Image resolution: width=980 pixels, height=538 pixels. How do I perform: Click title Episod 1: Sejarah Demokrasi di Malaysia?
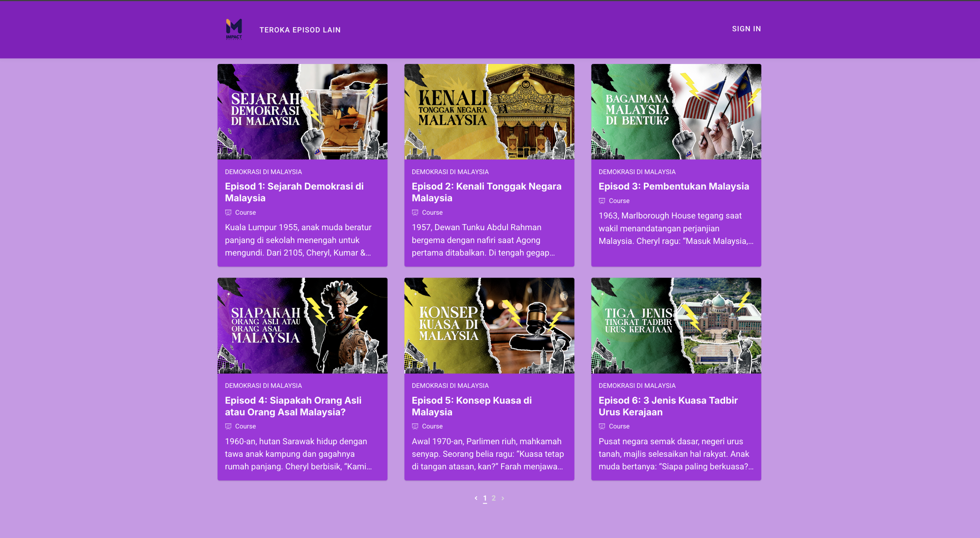tap(294, 192)
